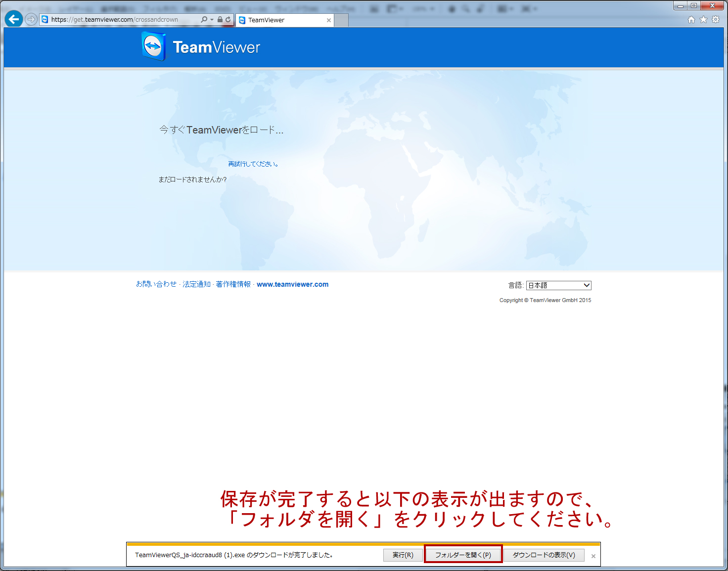Minimize the browser window
Screen dimensions: 728x571
pyautogui.click(x=681, y=5)
